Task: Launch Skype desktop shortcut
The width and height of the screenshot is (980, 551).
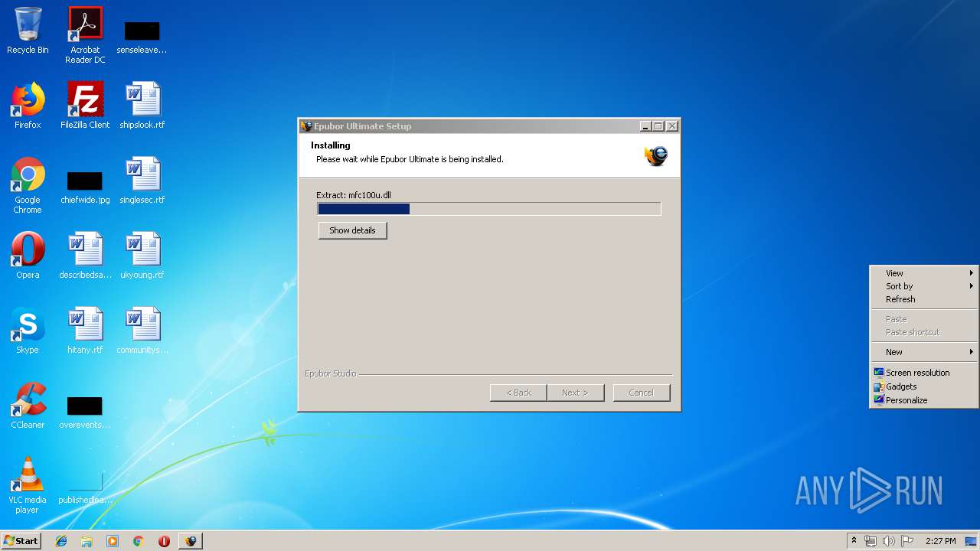Action: (x=28, y=331)
